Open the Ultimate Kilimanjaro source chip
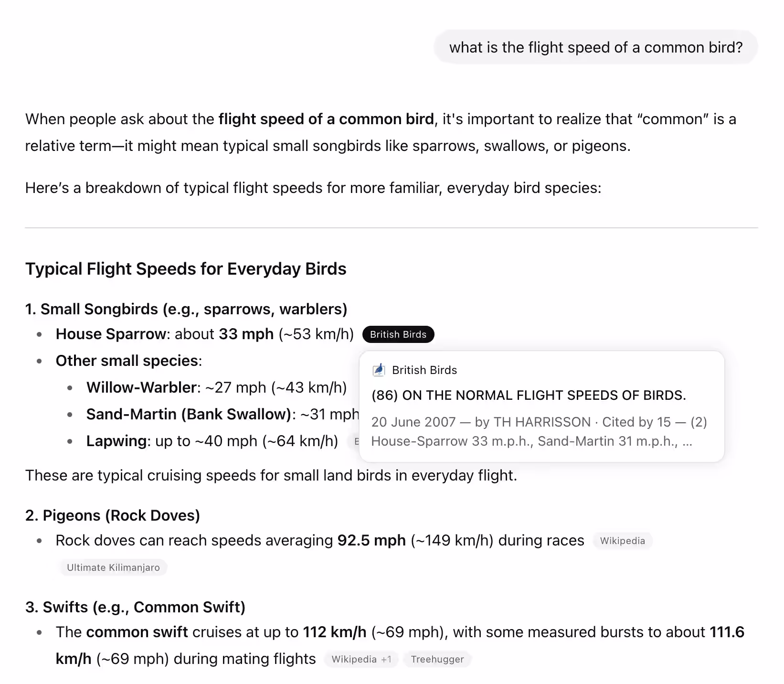The height and width of the screenshot is (684, 784). click(x=113, y=567)
